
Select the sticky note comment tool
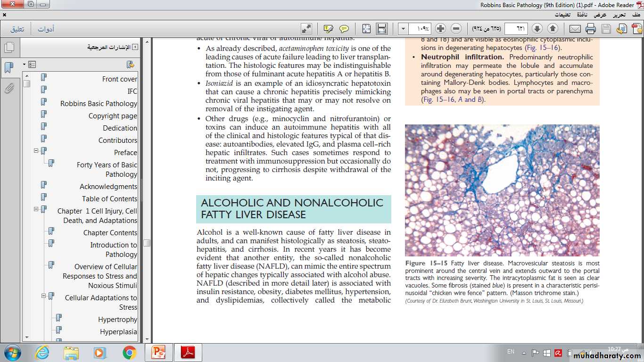pos(344,29)
